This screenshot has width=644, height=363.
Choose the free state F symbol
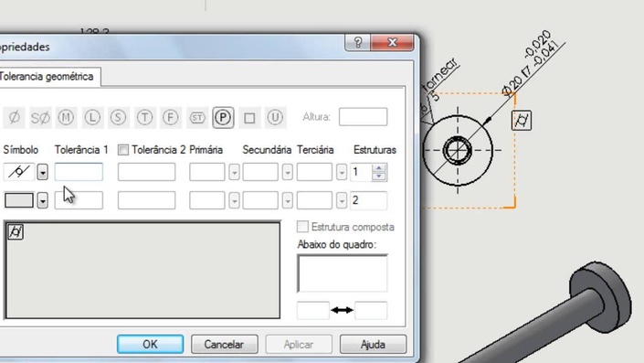tap(171, 118)
